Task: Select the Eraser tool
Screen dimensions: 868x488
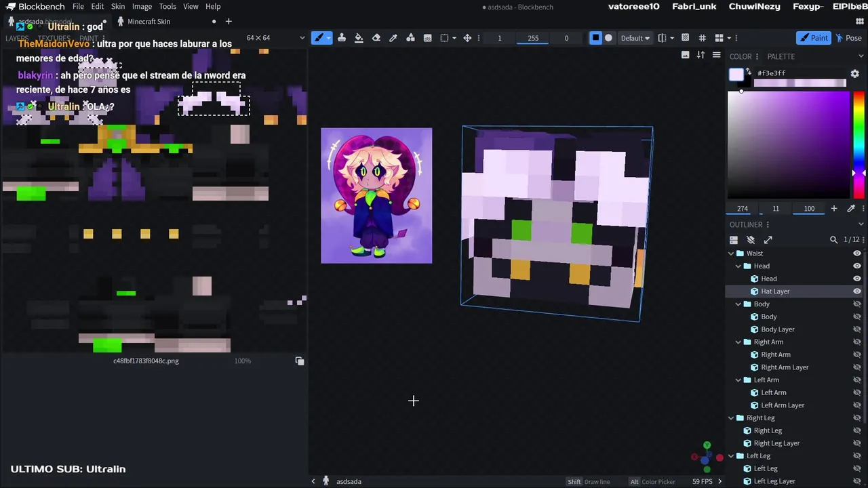Action: coord(376,38)
